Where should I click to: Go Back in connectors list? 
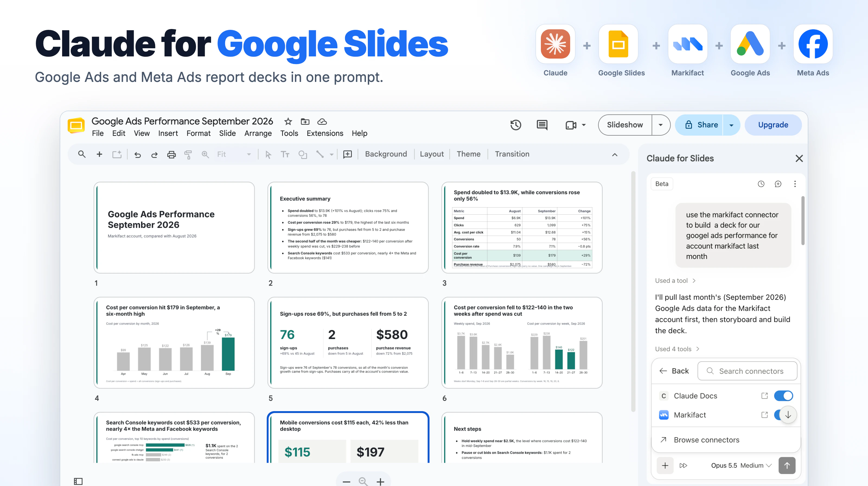(x=674, y=371)
